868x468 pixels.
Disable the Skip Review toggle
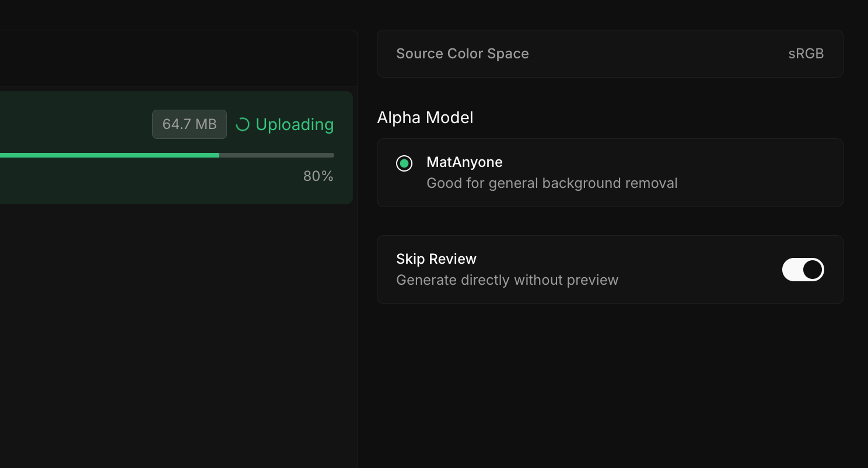coord(803,270)
